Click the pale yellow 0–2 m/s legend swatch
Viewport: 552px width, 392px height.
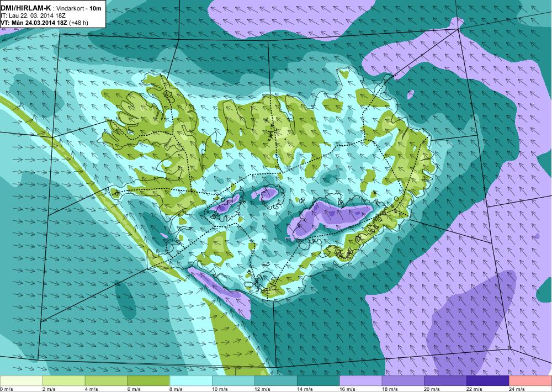[x=21, y=381]
